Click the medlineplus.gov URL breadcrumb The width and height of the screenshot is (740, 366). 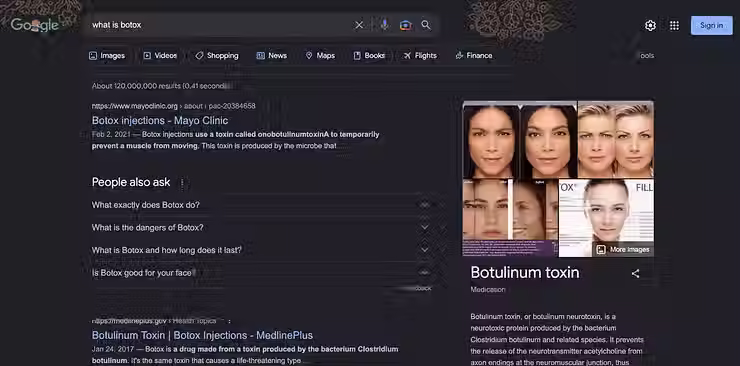tap(154, 321)
